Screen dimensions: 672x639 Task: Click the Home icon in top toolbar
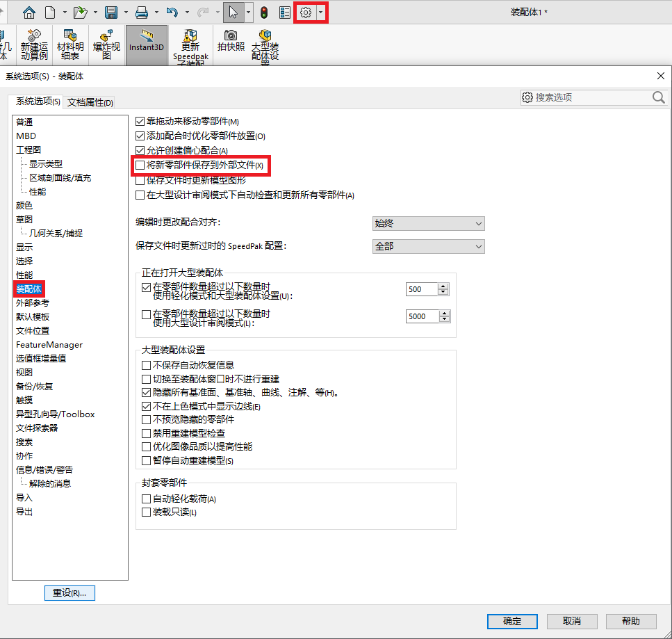[x=29, y=13]
